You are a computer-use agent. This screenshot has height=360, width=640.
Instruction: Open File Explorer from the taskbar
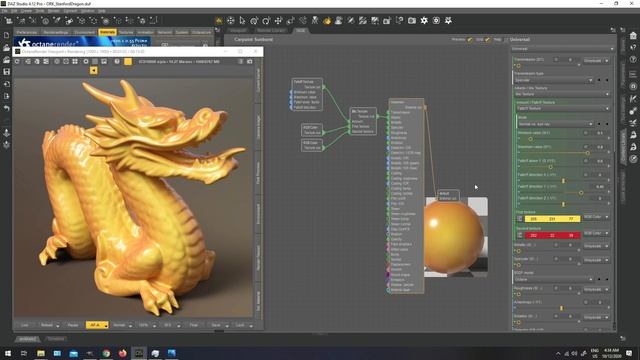pos(41,353)
